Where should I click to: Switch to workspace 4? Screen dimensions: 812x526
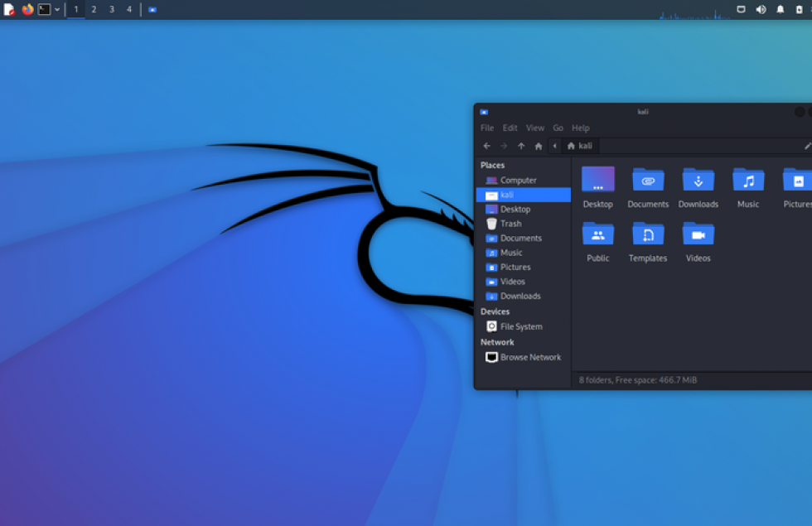coord(129,9)
